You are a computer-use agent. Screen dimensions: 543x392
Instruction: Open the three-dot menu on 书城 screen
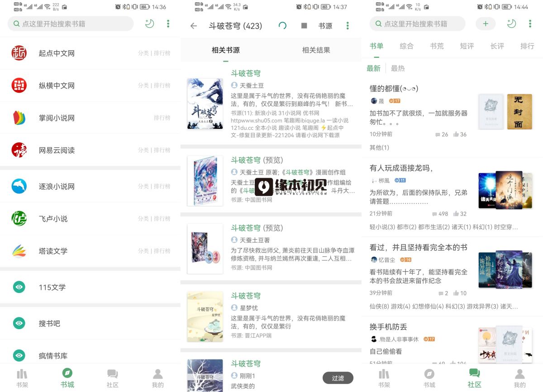(x=168, y=24)
